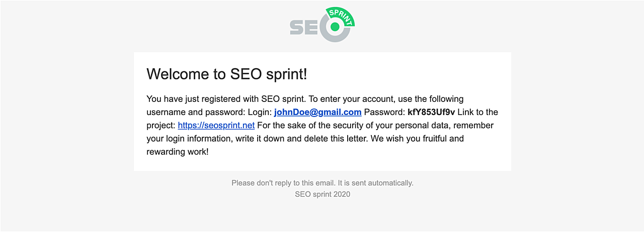Click the green SPRINT badge on the logo

(341, 15)
